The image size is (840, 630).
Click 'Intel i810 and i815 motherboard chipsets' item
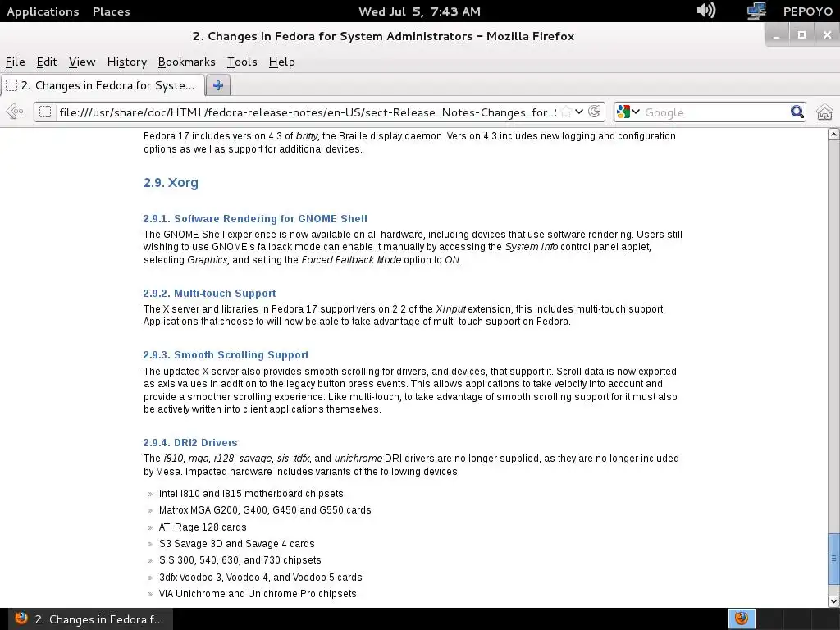251,493
